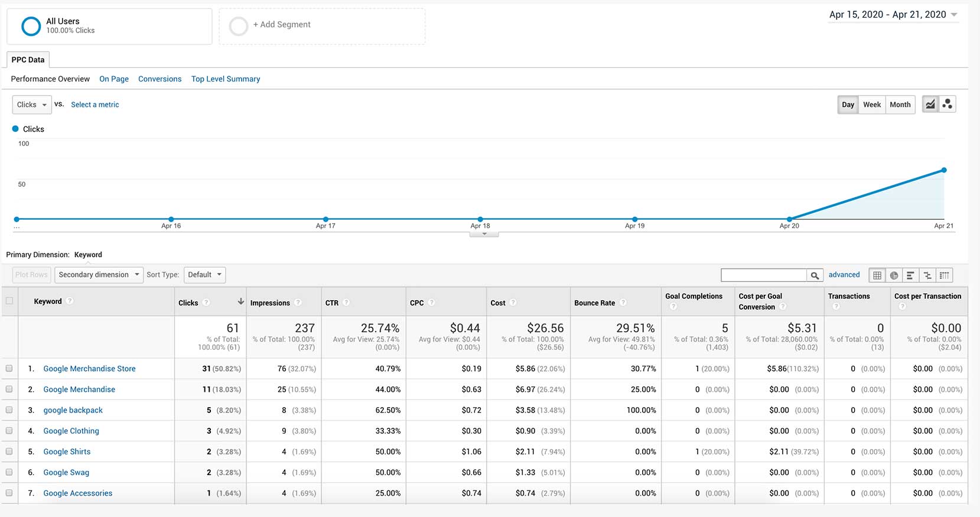Expand the annotations drawer arrow below chart
Viewport: 980px width, 517px height.
[484, 234]
